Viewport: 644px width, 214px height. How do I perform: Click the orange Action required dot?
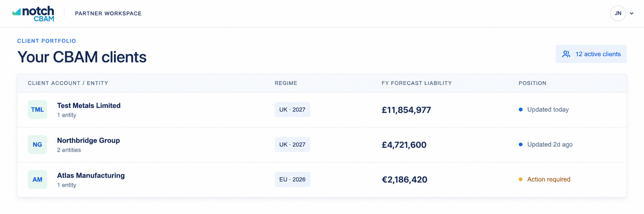point(521,179)
